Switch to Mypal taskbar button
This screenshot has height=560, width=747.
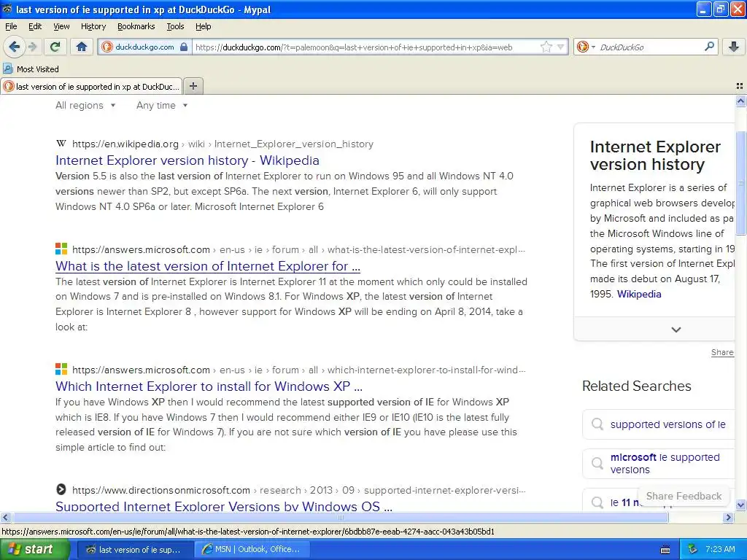click(135, 549)
